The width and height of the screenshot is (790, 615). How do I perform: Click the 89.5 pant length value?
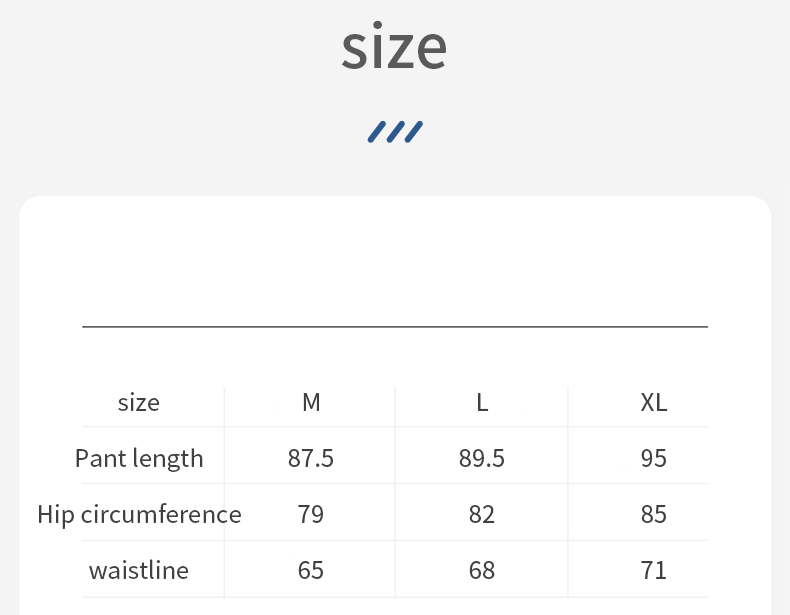click(x=482, y=459)
